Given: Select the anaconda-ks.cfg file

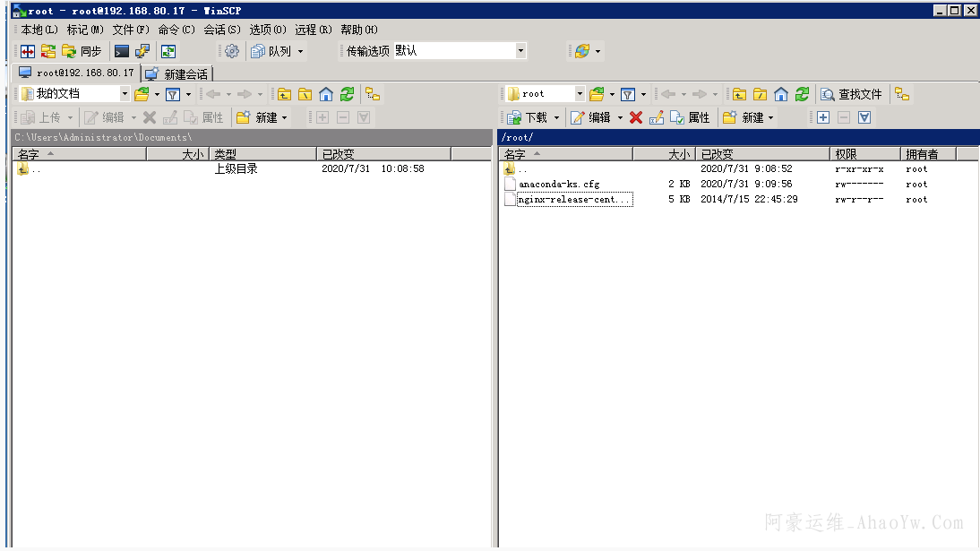Looking at the screenshot, I should [559, 184].
